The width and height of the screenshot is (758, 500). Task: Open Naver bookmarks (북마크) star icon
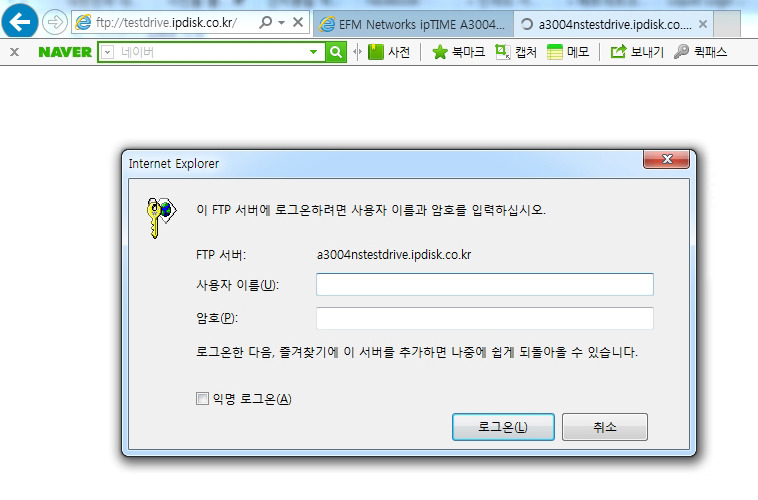click(458, 52)
